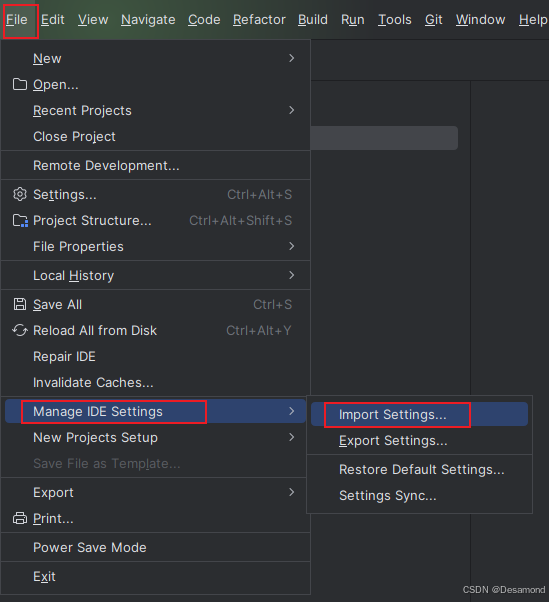Open the Window menu

click(x=480, y=20)
